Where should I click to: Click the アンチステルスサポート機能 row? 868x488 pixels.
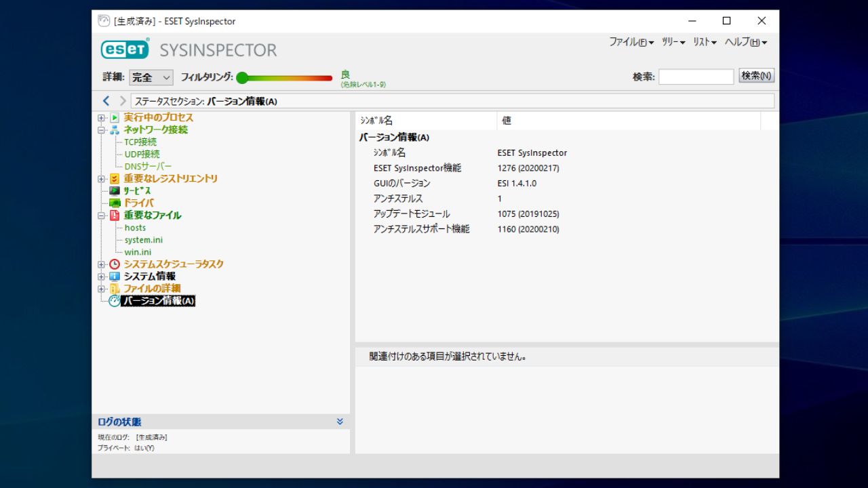coord(567,229)
